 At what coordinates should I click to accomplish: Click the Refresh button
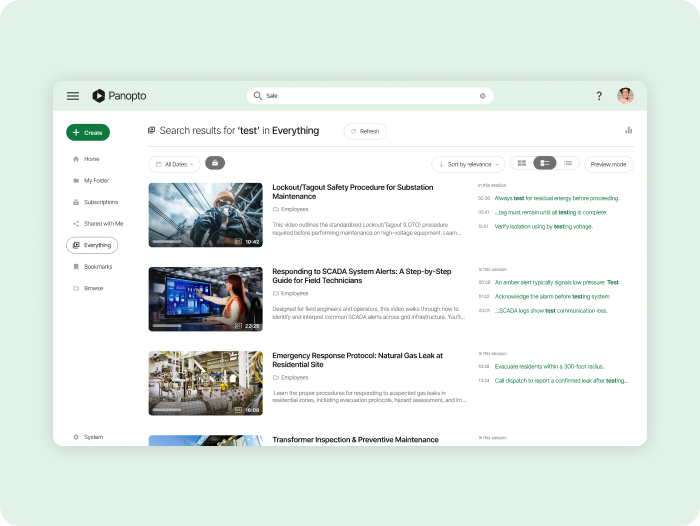[x=365, y=131]
